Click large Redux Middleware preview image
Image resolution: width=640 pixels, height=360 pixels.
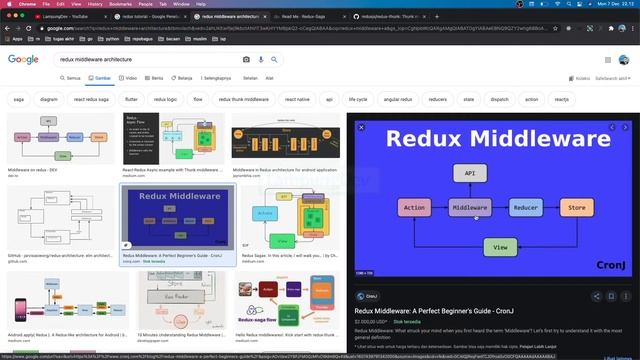point(493,198)
